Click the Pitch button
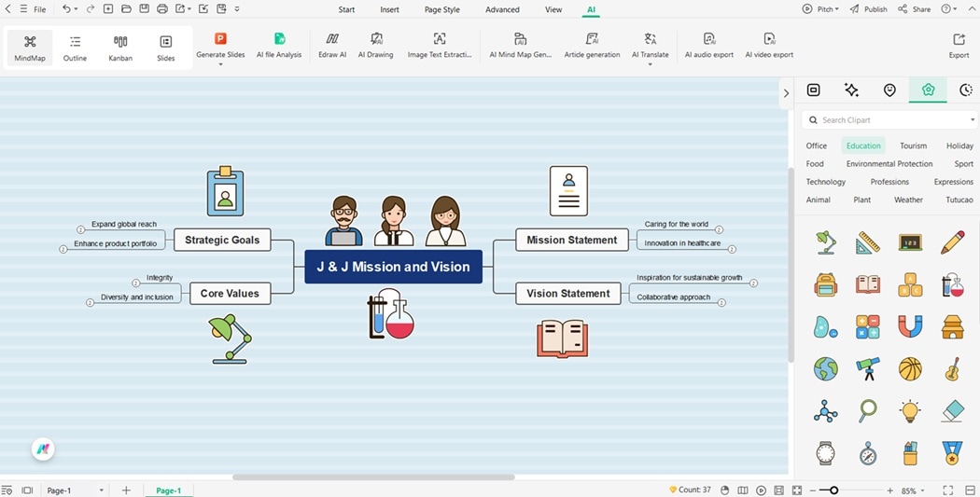Viewport: 980px width, 497px height. (x=820, y=9)
